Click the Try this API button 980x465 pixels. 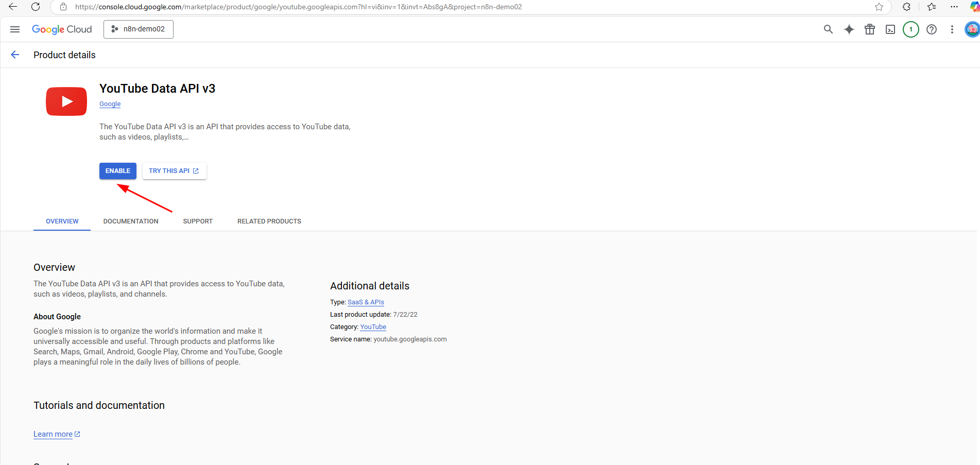[175, 171]
